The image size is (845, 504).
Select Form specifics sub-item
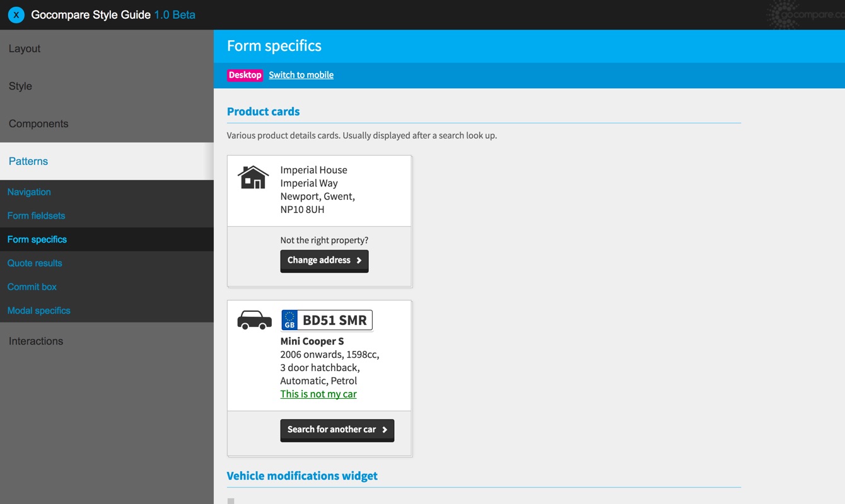[107, 239]
